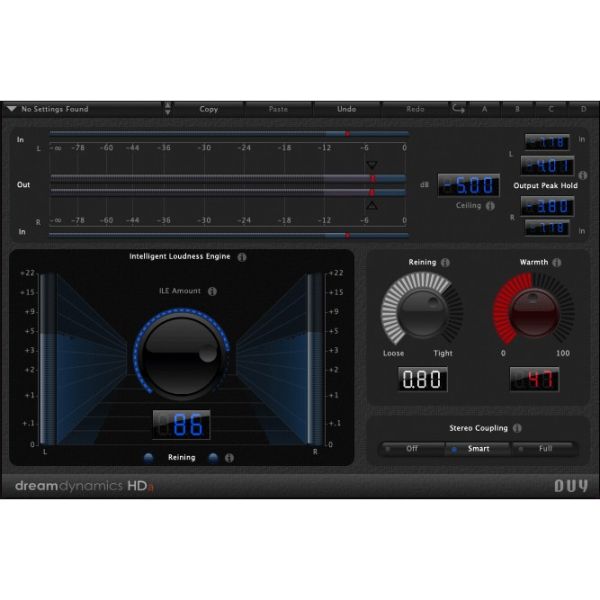Open the Reining knob info icon
The height and width of the screenshot is (600, 600).
pos(445,262)
